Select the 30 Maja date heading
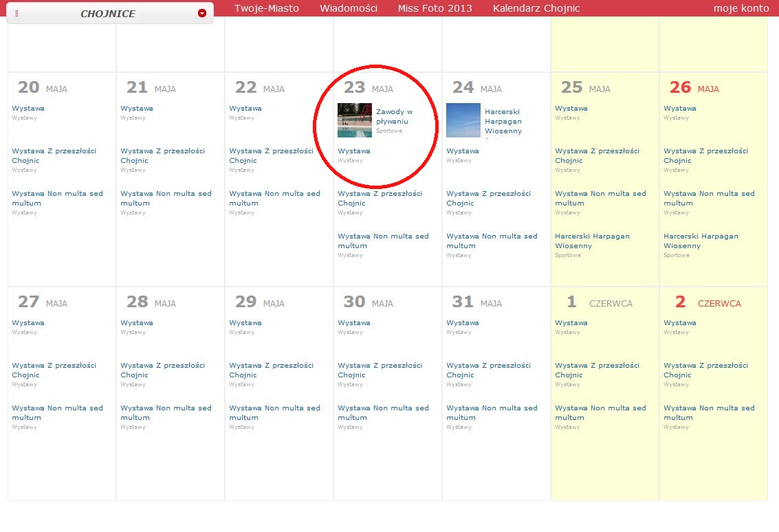The image size is (779, 532). 368,302
